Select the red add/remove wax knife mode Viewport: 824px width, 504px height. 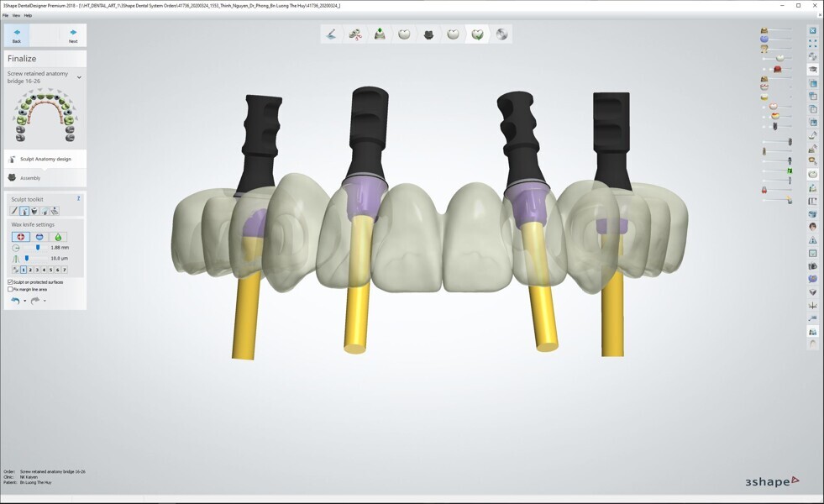21,237
